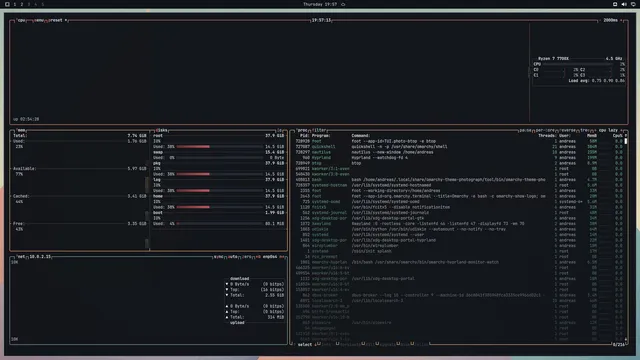
Task: Select the systemd-hostnamed process row
Action: tap(460, 185)
